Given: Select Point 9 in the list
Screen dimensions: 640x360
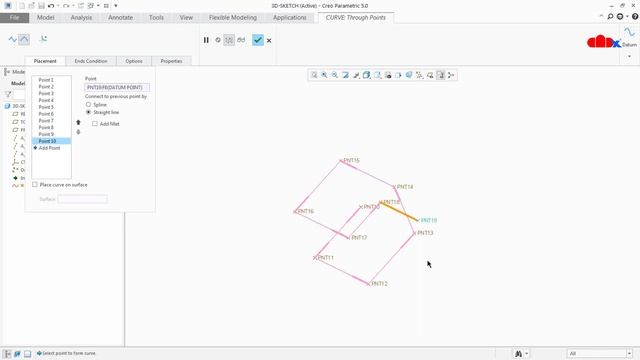Looking at the screenshot, I should (x=46, y=134).
